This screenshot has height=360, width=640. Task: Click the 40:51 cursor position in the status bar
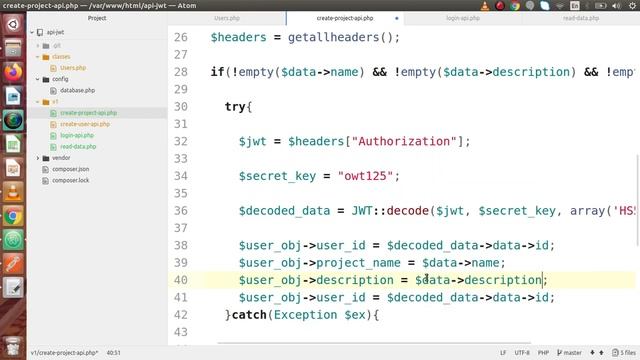click(113, 353)
